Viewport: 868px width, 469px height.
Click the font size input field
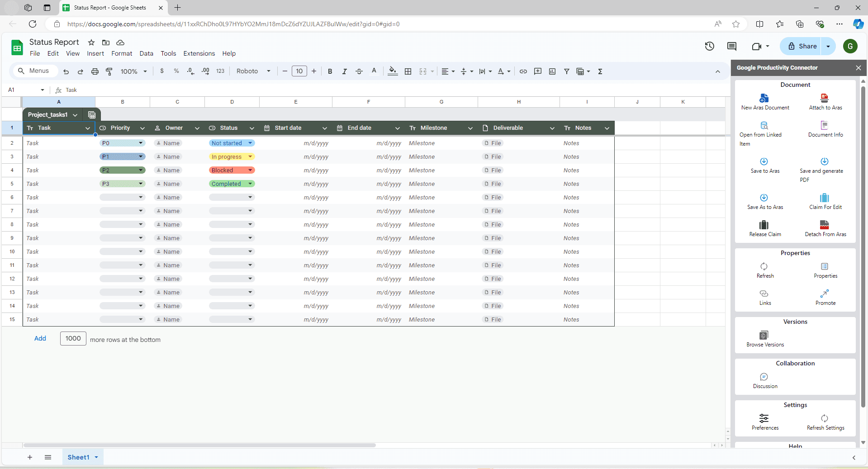coord(299,71)
